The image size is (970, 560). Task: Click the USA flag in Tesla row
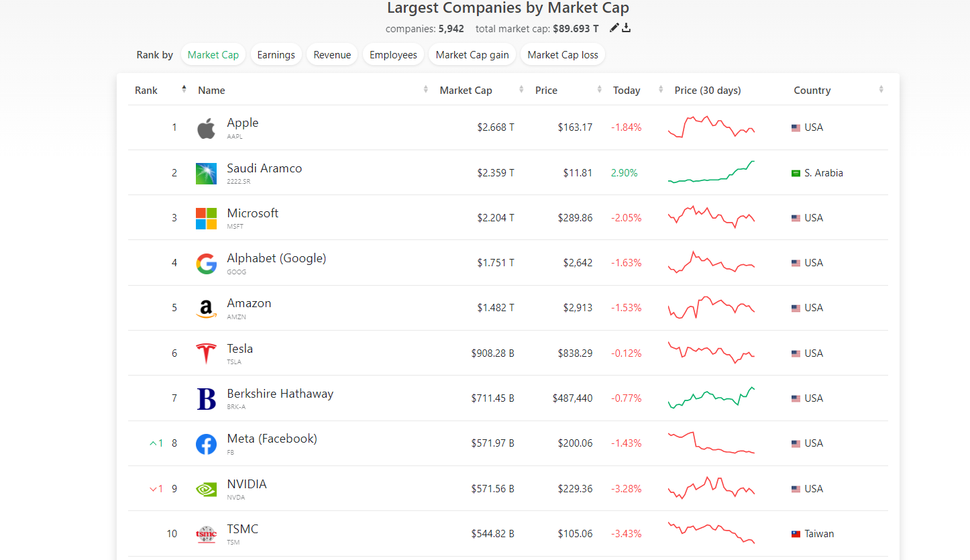796,353
